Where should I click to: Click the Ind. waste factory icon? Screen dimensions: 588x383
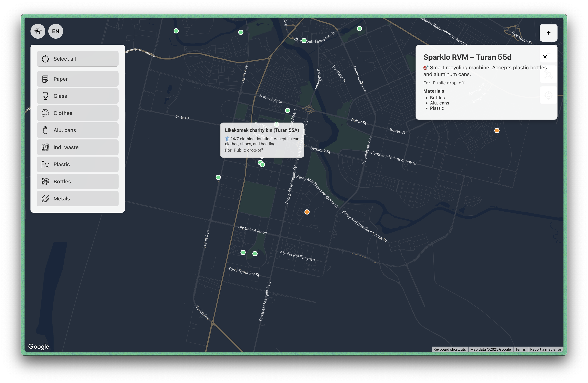point(45,147)
